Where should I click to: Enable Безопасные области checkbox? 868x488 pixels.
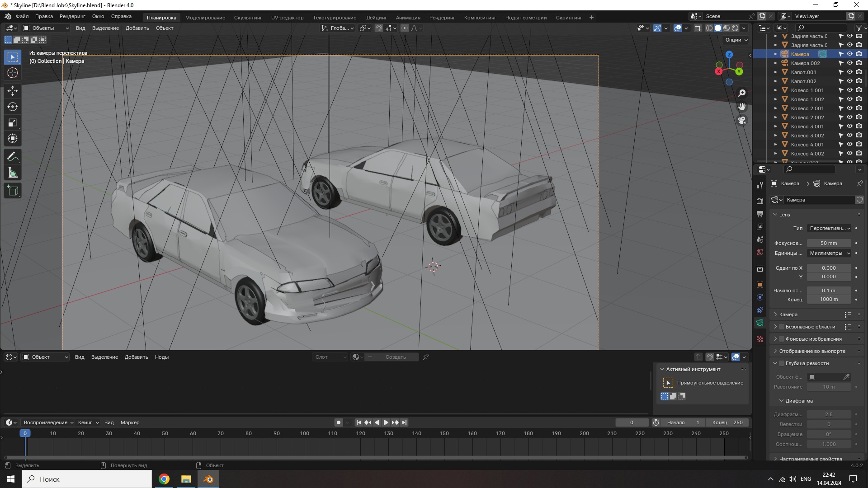pos(782,327)
